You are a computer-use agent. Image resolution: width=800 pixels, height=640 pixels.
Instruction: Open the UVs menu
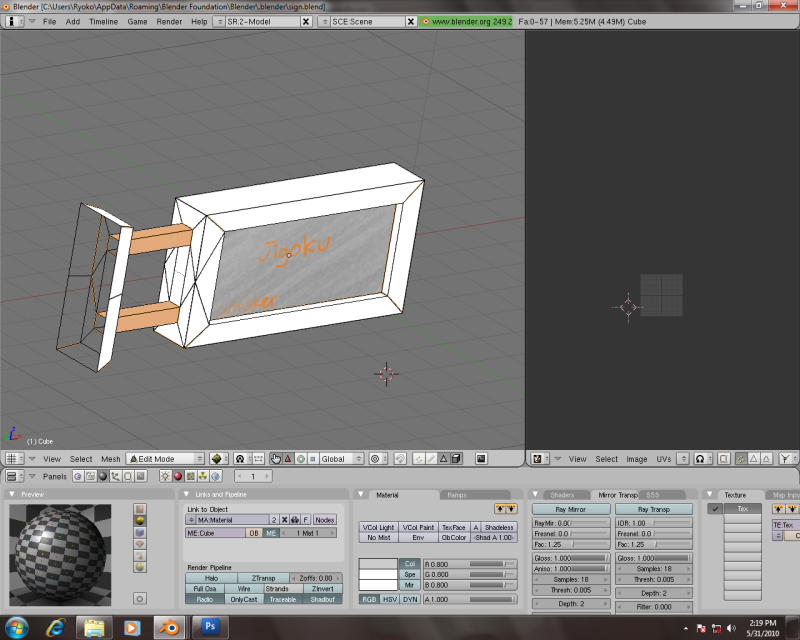664,459
